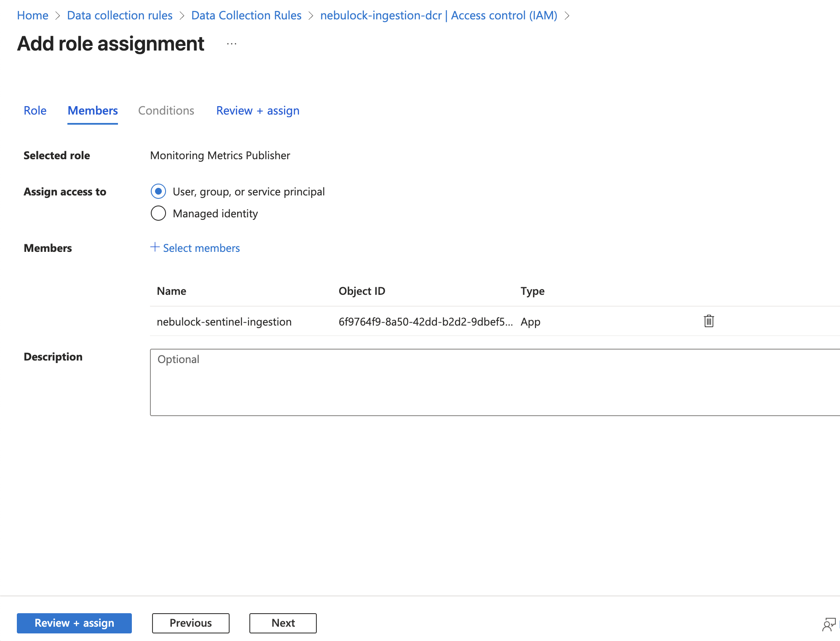The width and height of the screenshot is (840, 641).
Task: Select User, group, or service principal radio
Action: (x=158, y=192)
